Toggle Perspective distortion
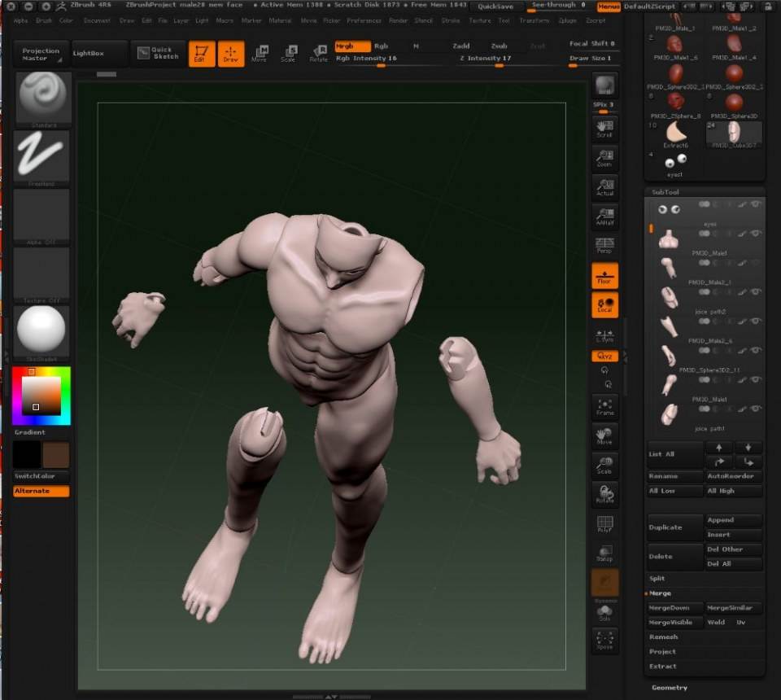The image size is (781, 700). [604, 246]
